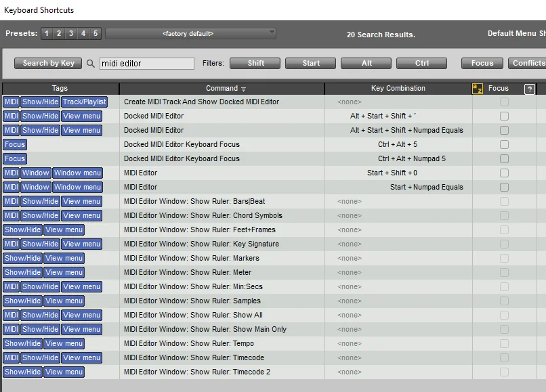
Task: Click the Command column header
Action: [222, 89]
